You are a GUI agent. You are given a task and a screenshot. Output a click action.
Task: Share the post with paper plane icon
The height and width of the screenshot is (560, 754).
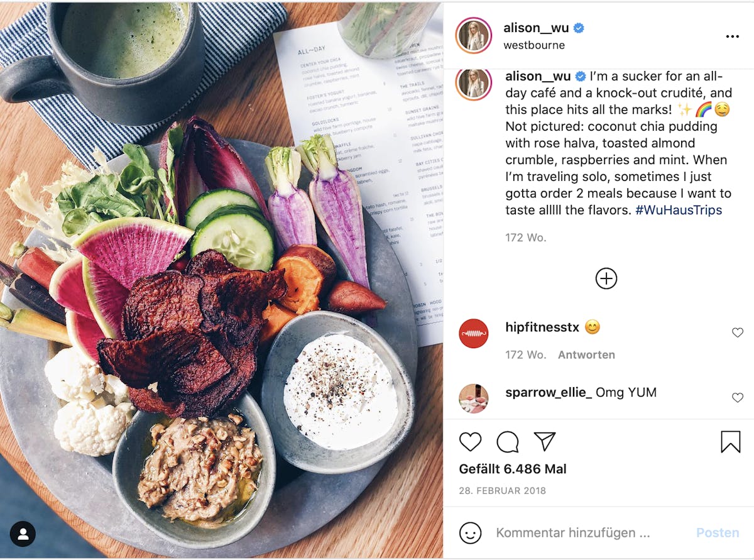pyautogui.click(x=545, y=442)
